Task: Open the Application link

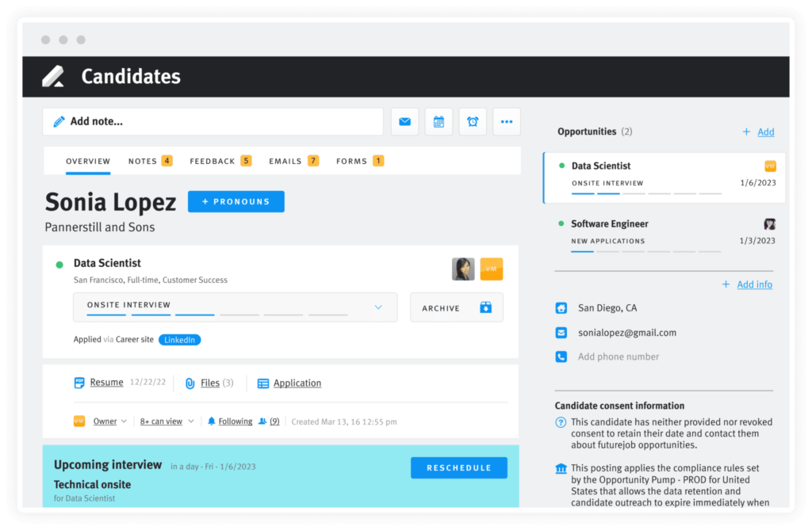Action: (297, 383)
